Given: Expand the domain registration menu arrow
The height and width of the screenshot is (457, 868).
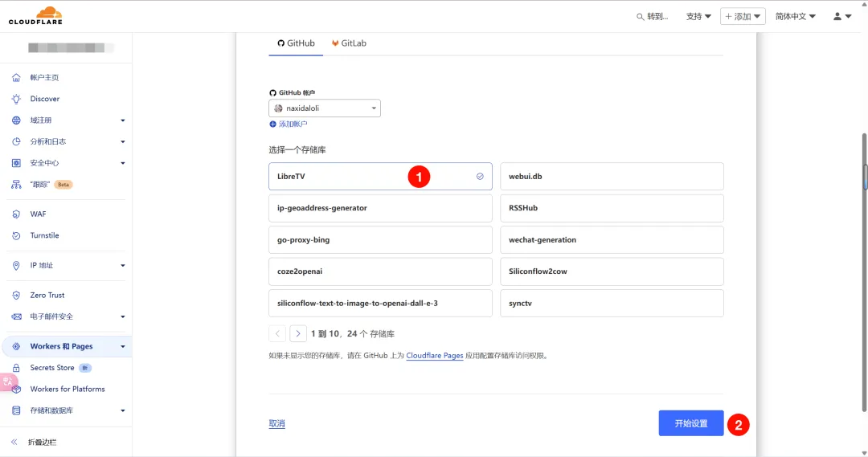Looking at the screenshot, I should click(123, 120).
